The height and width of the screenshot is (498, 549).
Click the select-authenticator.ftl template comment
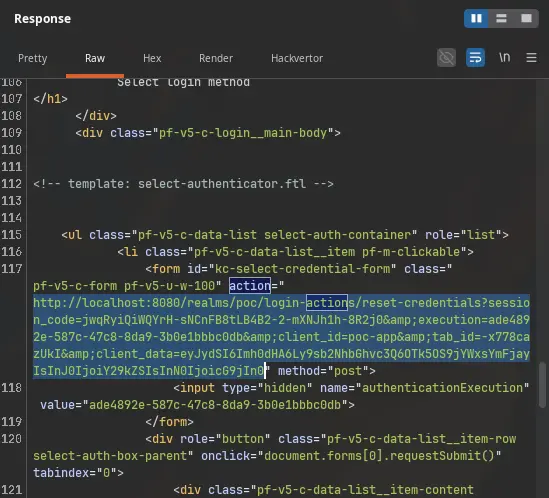click(x=183, y=184)
